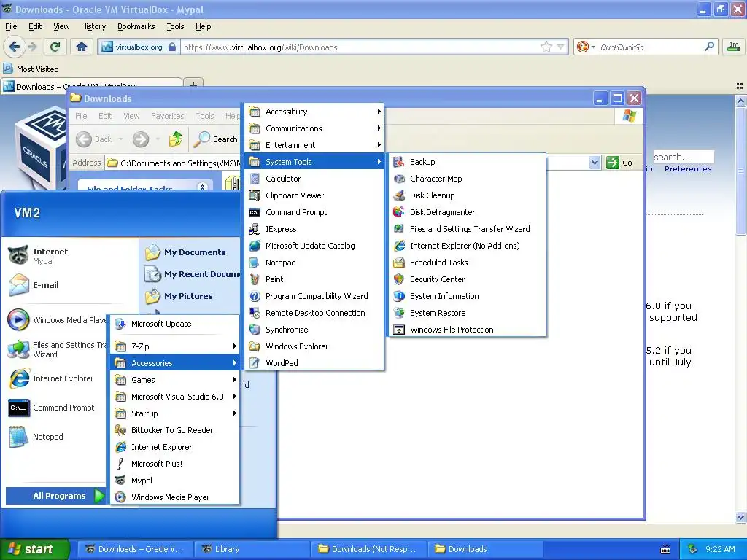Open the Preferences link on webpage

[688, 169]
